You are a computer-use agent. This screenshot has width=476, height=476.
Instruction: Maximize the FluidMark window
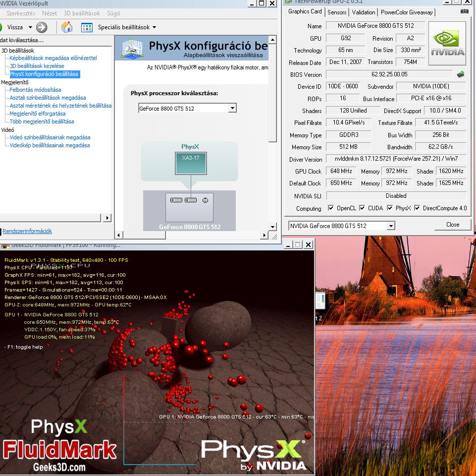298,244
